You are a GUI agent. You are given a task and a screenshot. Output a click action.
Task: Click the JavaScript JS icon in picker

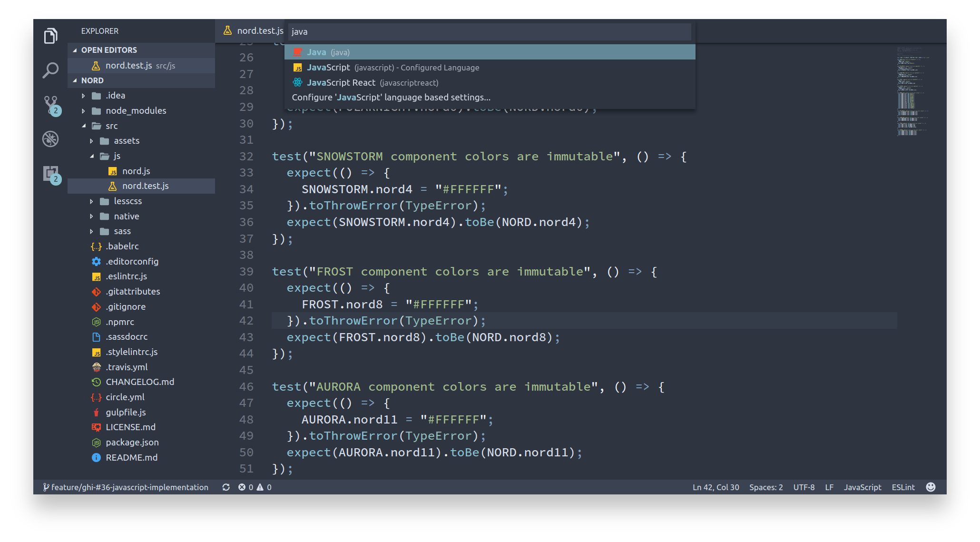298,68
